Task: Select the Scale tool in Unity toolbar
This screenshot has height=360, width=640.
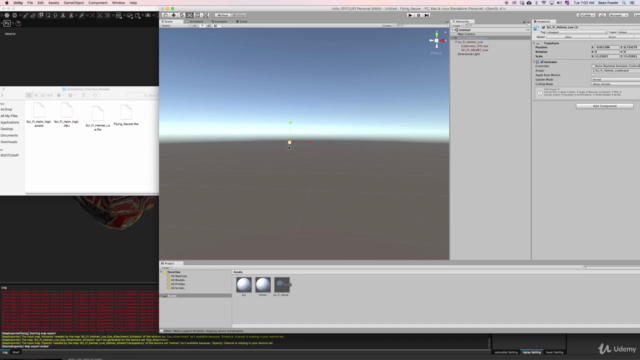Action: tap(190, 15)
